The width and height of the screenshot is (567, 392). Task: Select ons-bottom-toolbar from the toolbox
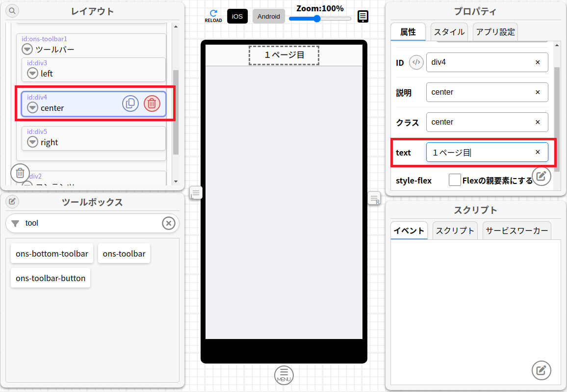(x=52, y=254)
